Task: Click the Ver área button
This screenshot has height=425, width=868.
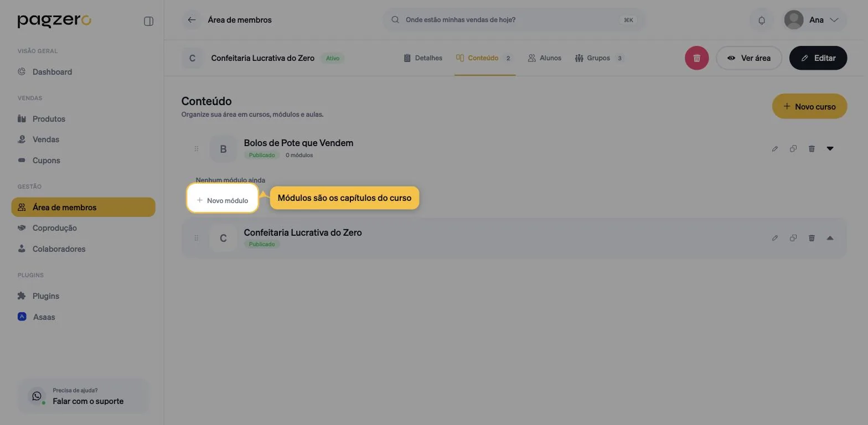Action: pyautogui.click(x=748, y=58)
